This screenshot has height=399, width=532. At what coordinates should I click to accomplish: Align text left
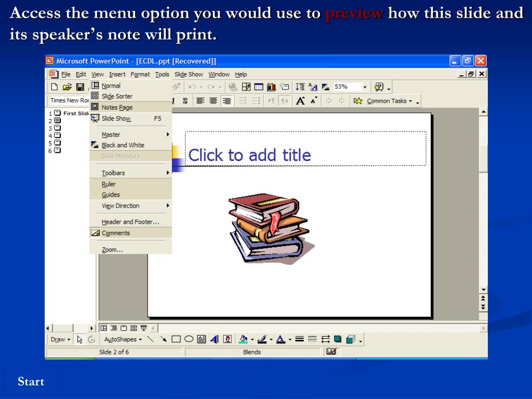pos(201,101)
